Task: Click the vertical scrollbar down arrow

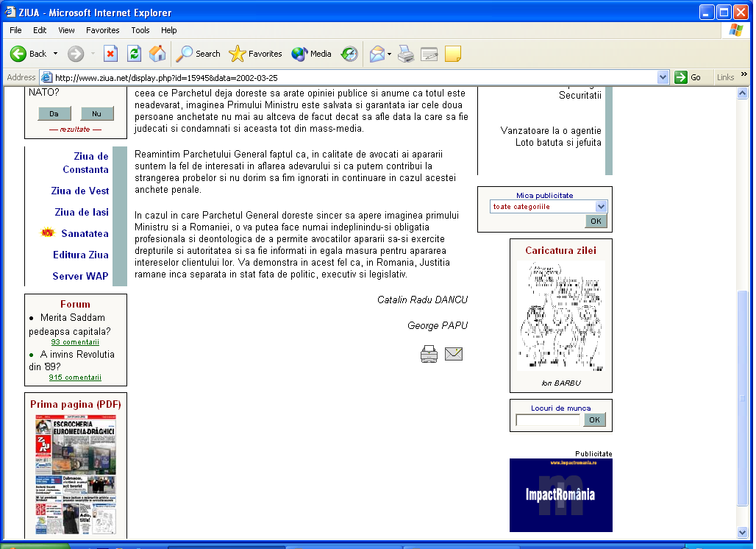Action: coord(743,533)
